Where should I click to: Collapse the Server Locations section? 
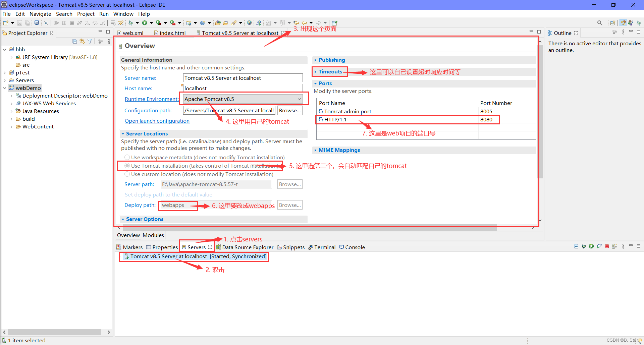point(123,134)
